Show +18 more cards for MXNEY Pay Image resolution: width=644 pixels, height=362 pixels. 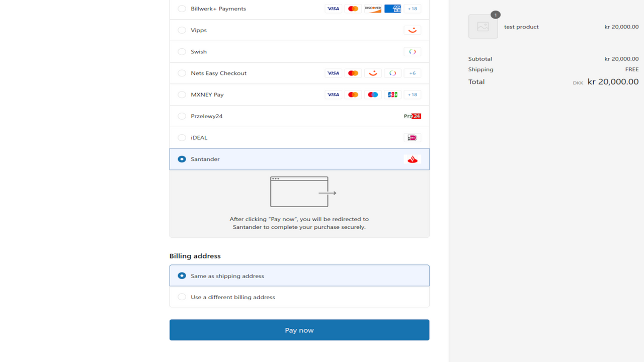413,95
